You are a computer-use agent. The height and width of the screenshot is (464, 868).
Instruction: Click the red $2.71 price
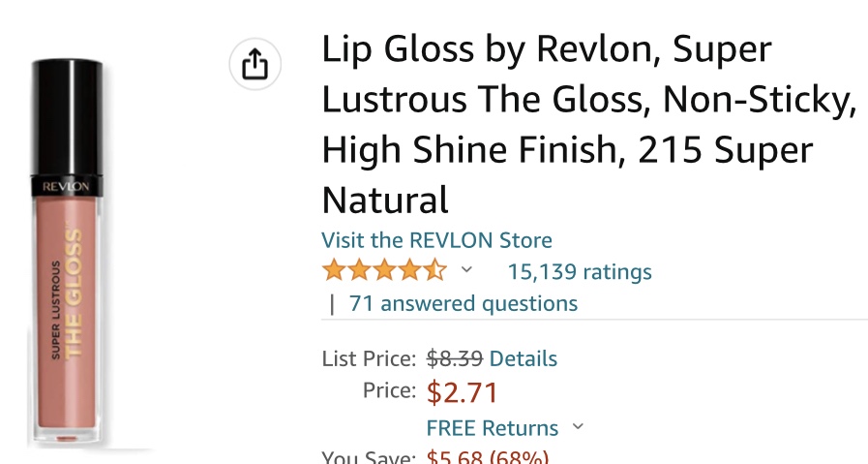(x=463, y=392)
